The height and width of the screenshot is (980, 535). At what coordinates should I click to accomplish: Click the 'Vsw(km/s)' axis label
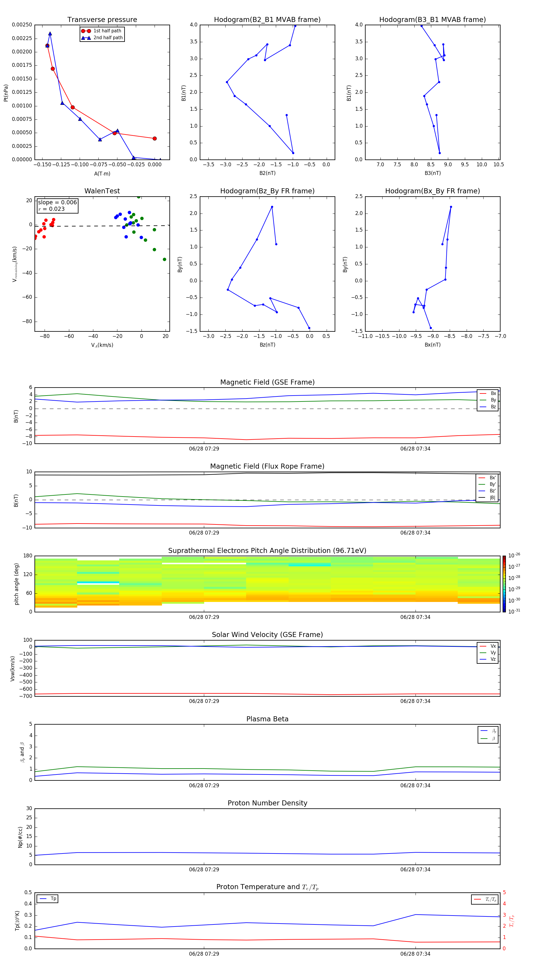coord(12,668)
